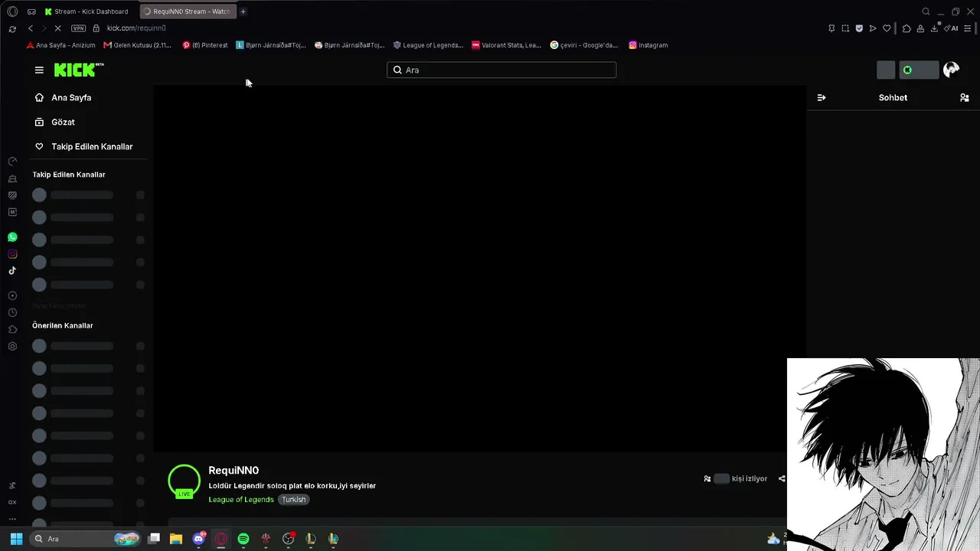Click the stream title Loldür Legendir text
Image resolution: width=980 pixels, height=551 pixels.
292,486
